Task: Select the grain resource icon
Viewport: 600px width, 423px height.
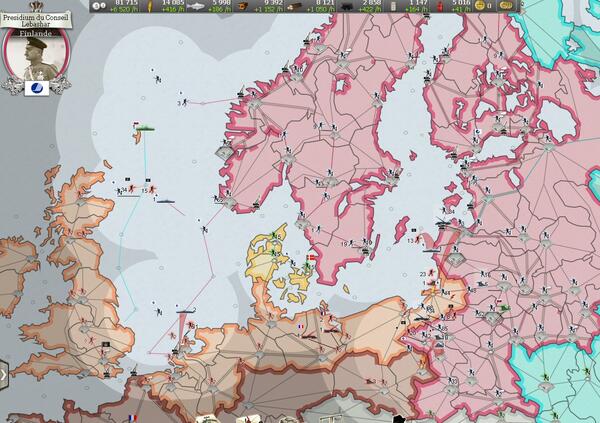Action: 150,5
